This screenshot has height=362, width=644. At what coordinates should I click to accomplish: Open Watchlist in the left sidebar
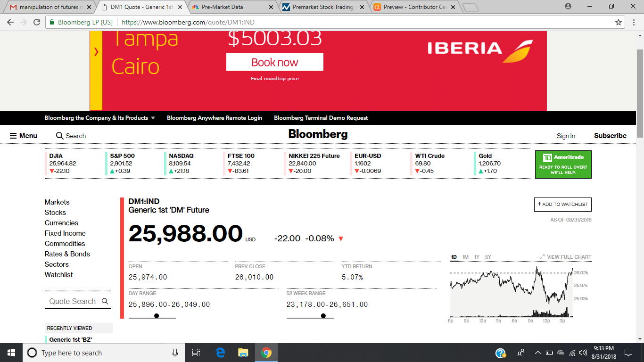point(59,275)
